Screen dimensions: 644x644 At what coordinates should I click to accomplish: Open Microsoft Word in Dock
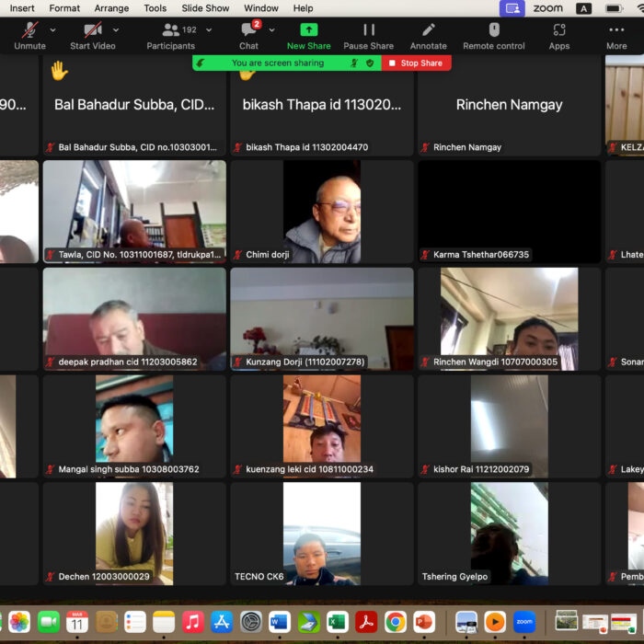click(x=280, y=622)
